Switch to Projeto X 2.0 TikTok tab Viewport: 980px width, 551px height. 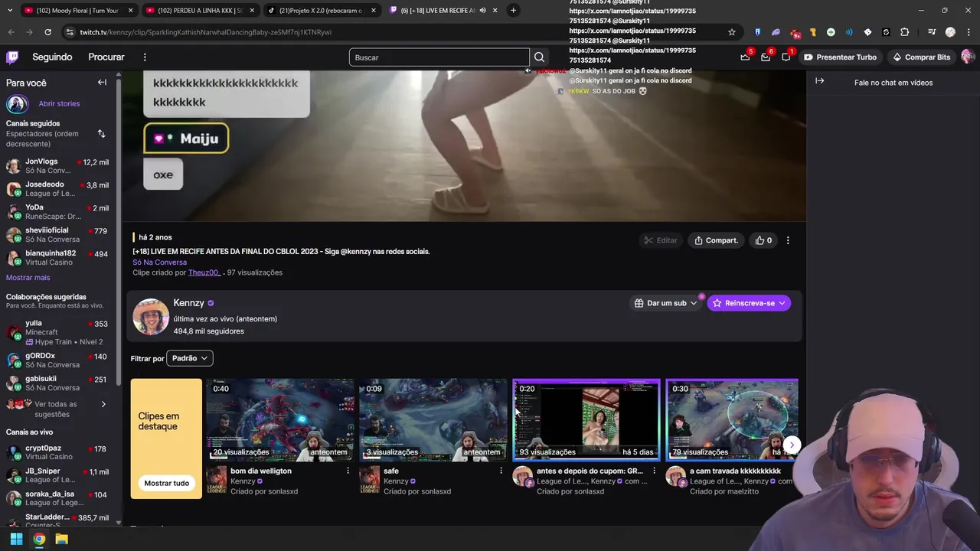coord(320,10)
